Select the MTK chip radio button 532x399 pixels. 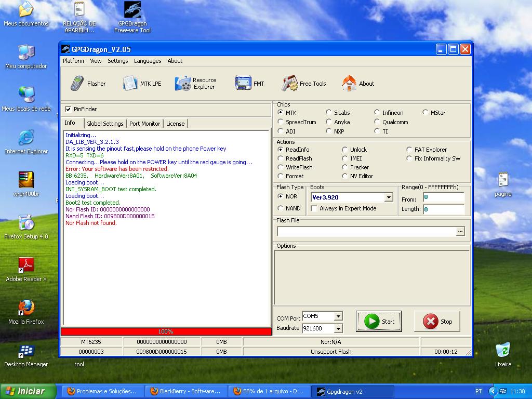click(280, 112)
